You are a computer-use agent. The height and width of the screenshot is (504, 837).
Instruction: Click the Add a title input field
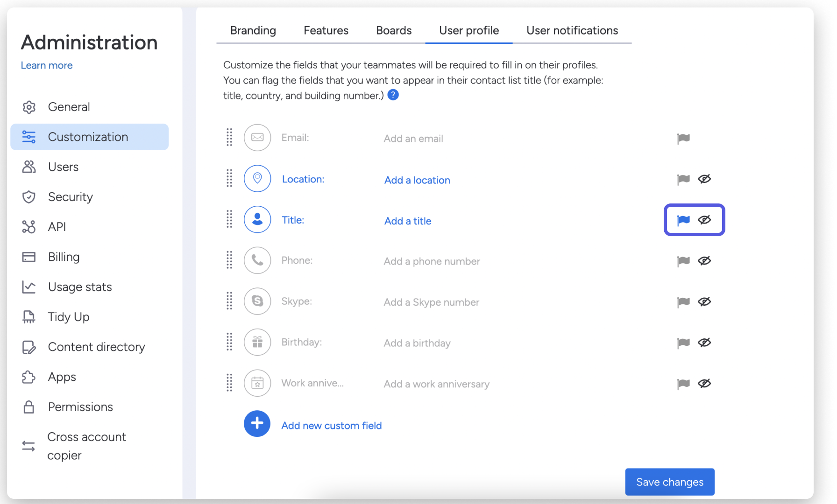pyautogui.click(x=408, y=221)
